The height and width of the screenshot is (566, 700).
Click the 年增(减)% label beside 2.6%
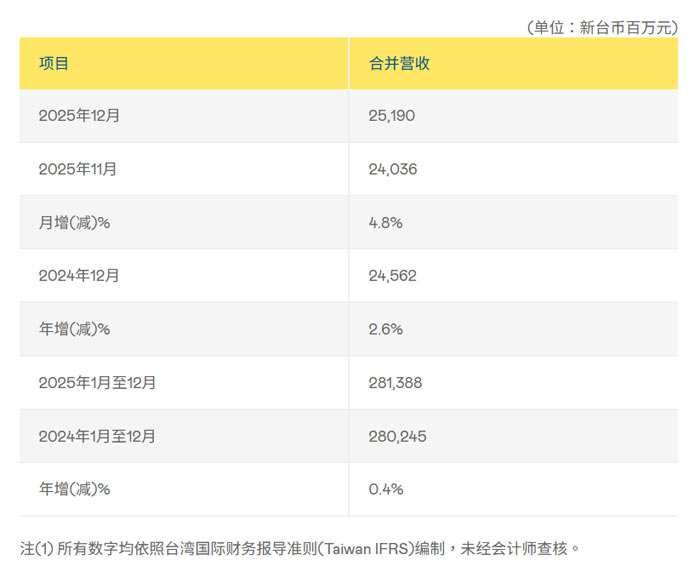pos(74,329)
